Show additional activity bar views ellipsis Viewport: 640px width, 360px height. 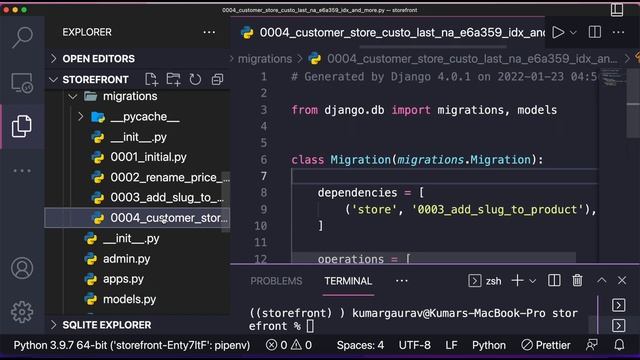[22, 171]
